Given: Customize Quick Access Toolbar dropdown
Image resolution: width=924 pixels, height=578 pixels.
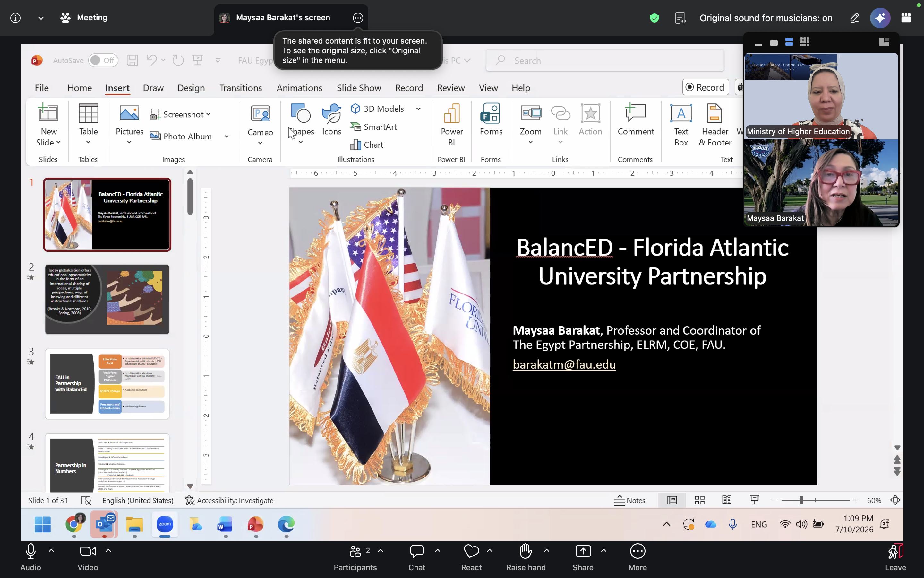Looking at the screenshot, I should 218,60.
